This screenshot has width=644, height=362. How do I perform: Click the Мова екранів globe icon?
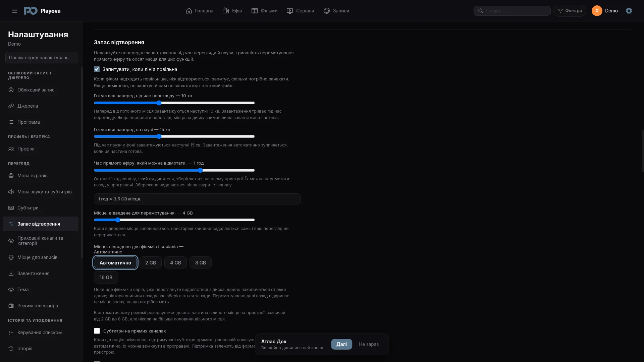(11, 176)
